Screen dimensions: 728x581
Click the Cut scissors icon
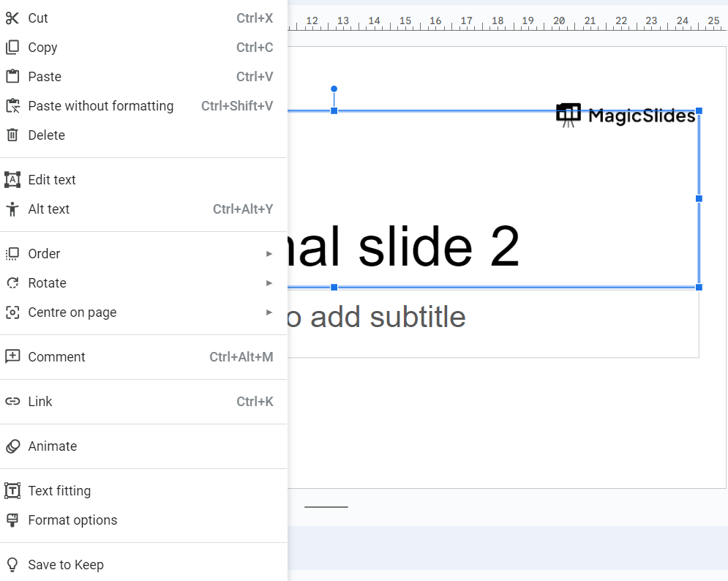pos(12,18)
